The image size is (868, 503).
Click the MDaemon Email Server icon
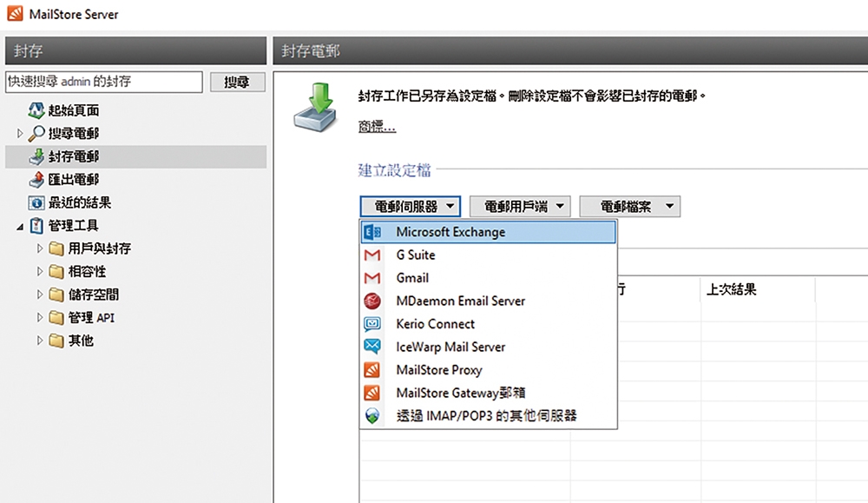pos(372,301)
